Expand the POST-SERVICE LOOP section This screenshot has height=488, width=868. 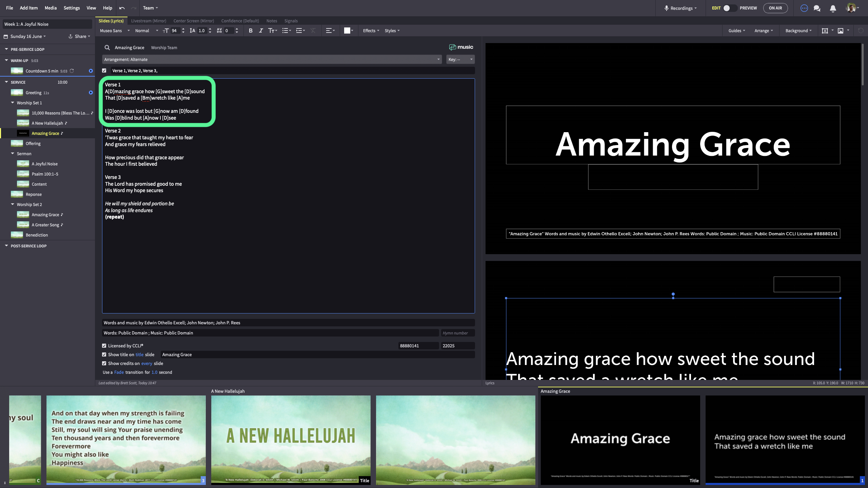(x=6, y=246)
